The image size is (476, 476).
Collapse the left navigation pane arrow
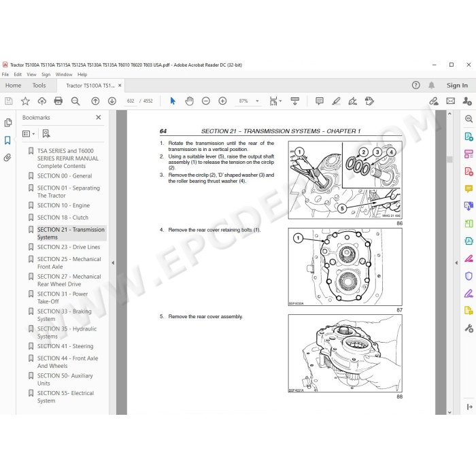113,263
